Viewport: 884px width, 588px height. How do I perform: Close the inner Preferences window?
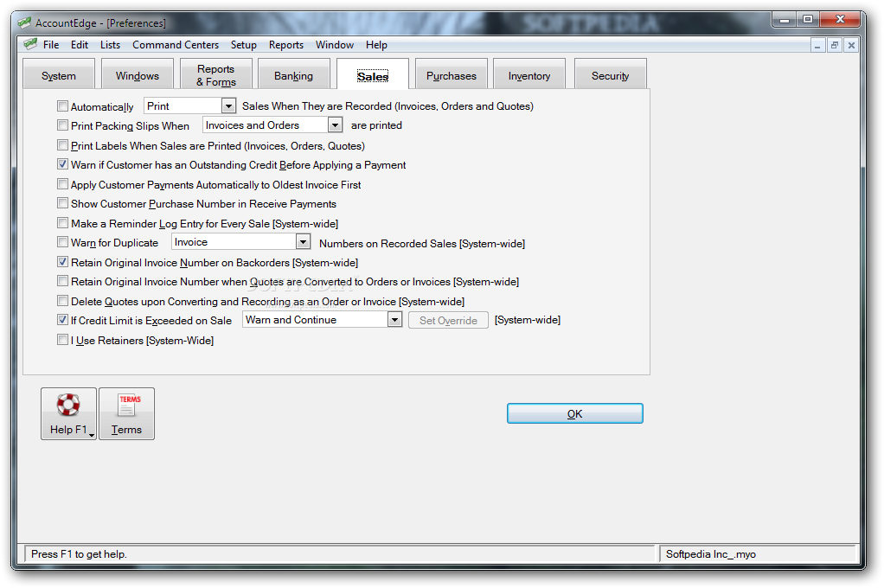point(851,45)
